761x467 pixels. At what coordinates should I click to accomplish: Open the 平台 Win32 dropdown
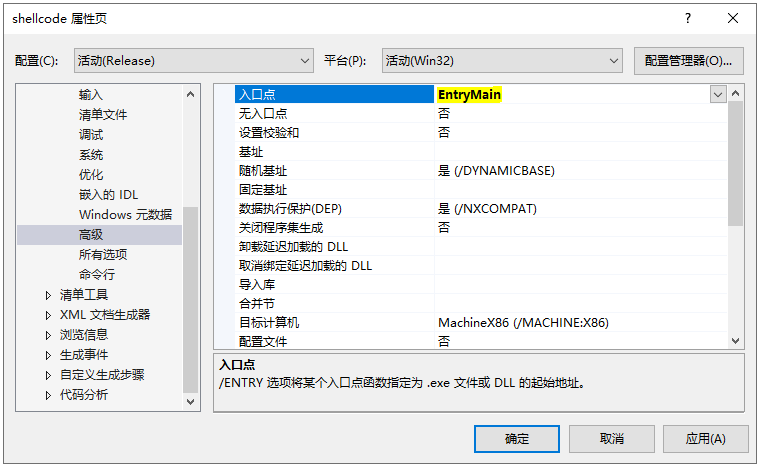502,61
